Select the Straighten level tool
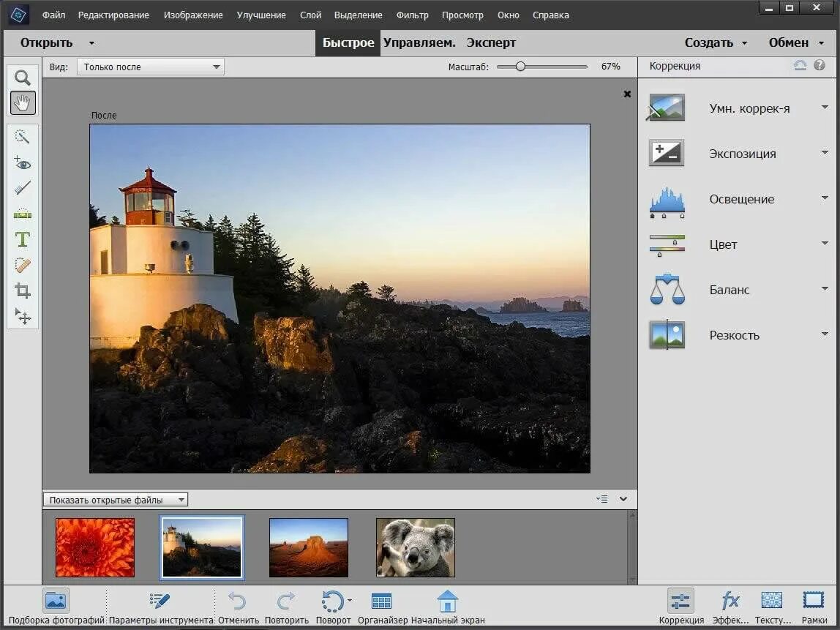 click(x=23, y=214)
